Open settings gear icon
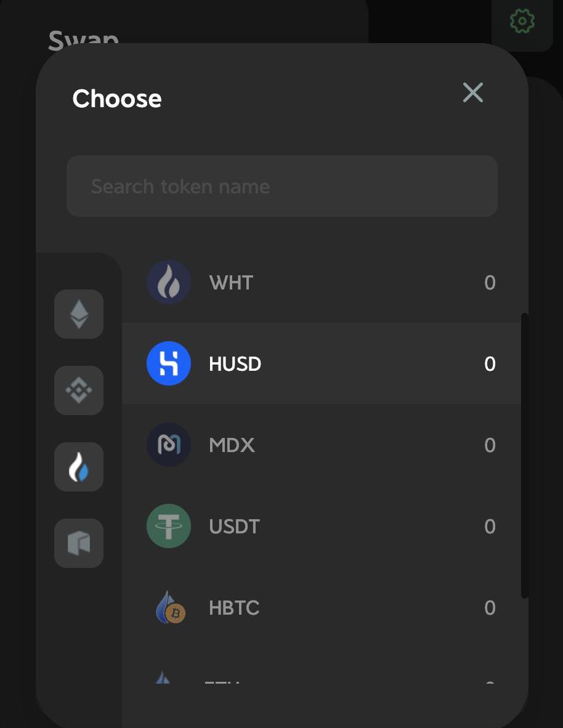The height and width of the screenshot is (728, 563). click(522, 22)
